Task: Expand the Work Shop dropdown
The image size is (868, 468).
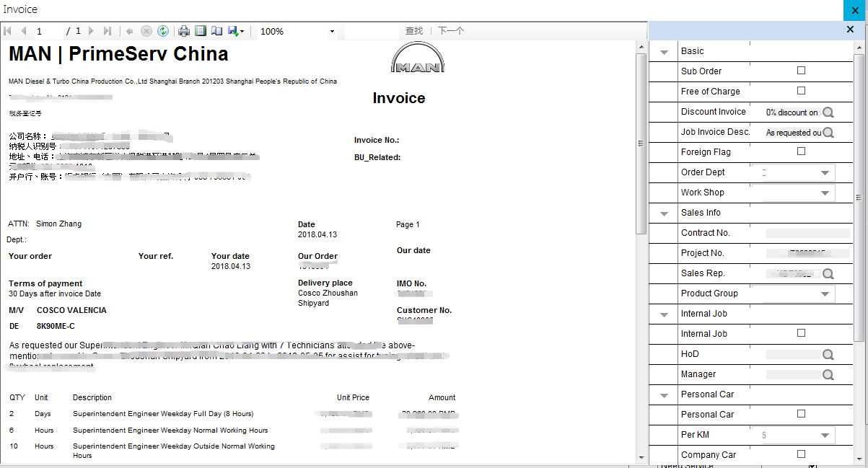Action: click(x=825, y=193)
